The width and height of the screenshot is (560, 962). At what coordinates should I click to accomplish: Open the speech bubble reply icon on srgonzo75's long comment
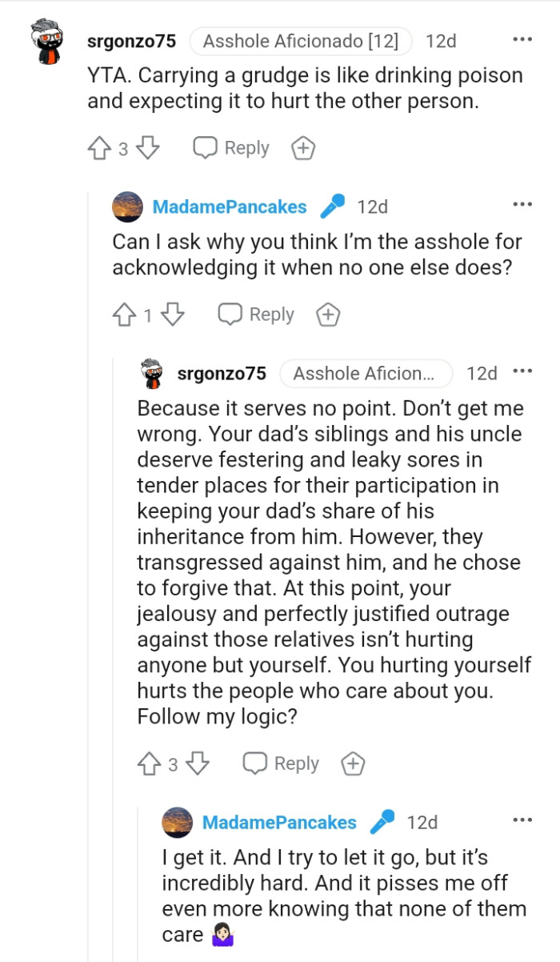click(x=255, y=764)
